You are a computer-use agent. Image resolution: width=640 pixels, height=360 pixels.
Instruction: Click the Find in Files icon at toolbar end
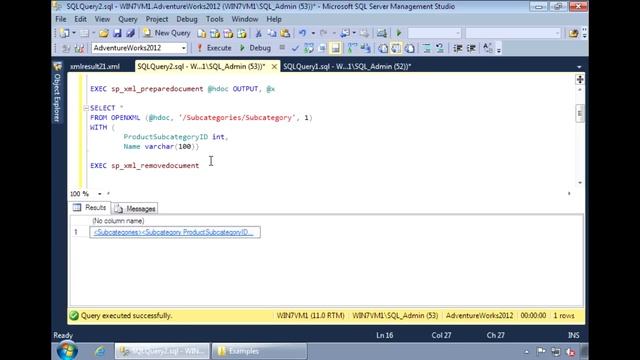573,33
